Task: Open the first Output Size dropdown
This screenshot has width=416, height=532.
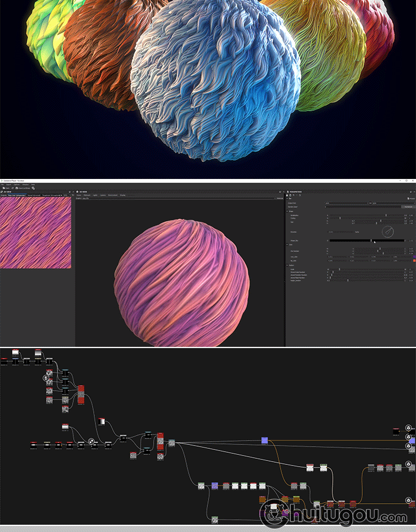Action: [x=346, y=203]
